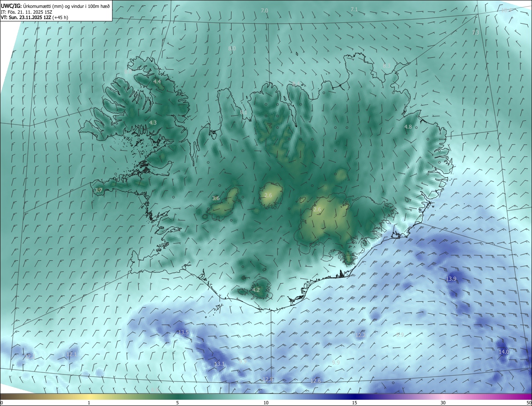The image size is (532, 406).
Task: Click the 12.8 value label over the sea
Action: click(268, 379)
